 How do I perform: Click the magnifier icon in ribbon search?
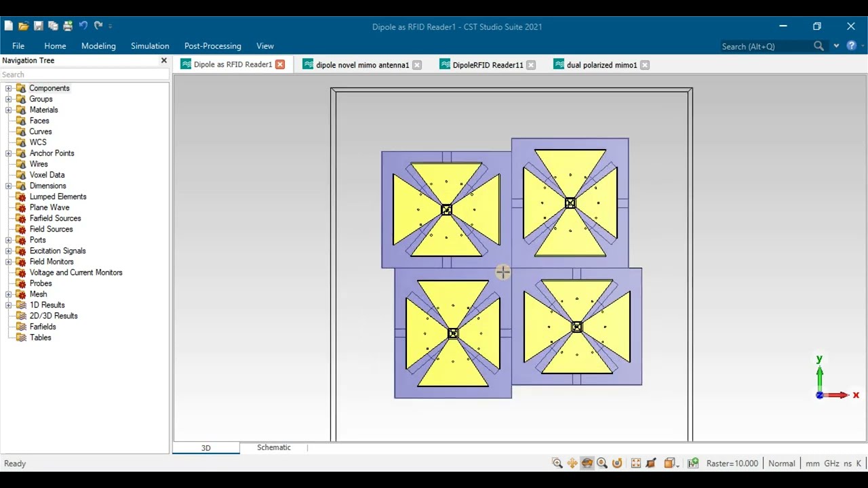[818, 46]
